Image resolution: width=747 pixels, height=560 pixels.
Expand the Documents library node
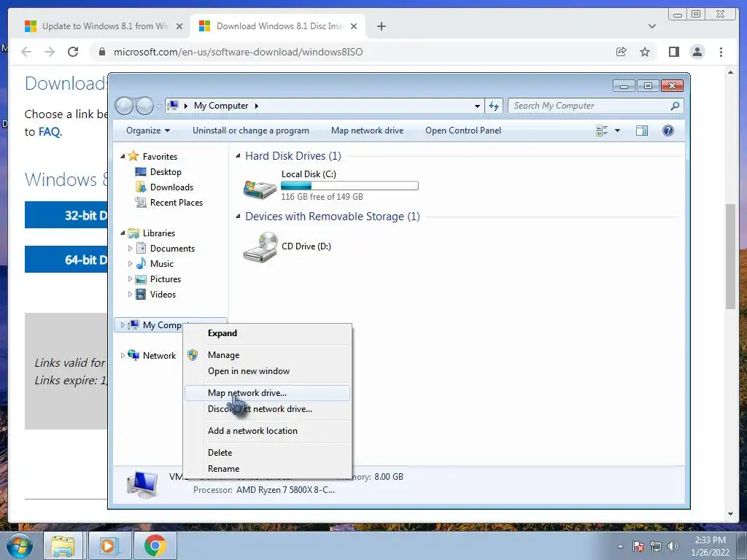pos(130,248)
